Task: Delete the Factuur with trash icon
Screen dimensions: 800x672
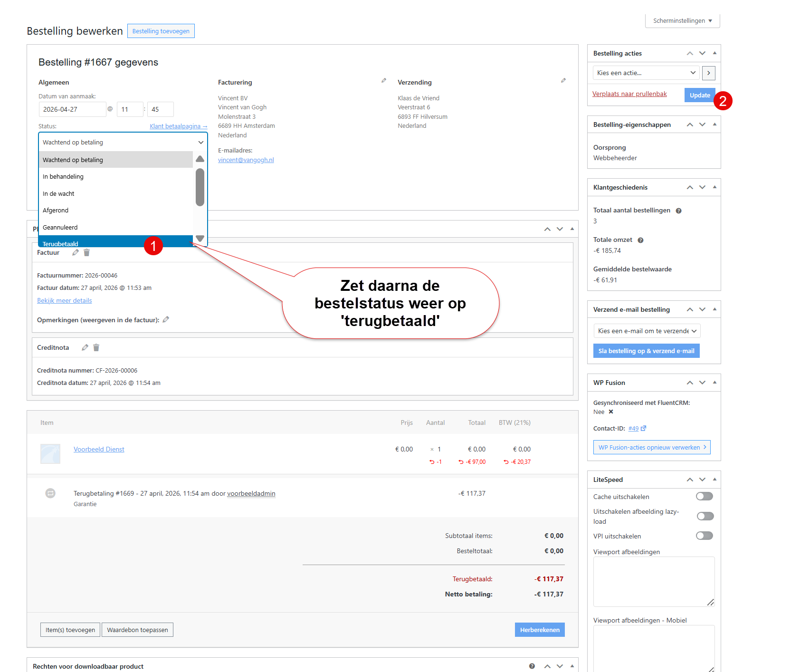Action: pyautogui.click(x=86, y=252)
